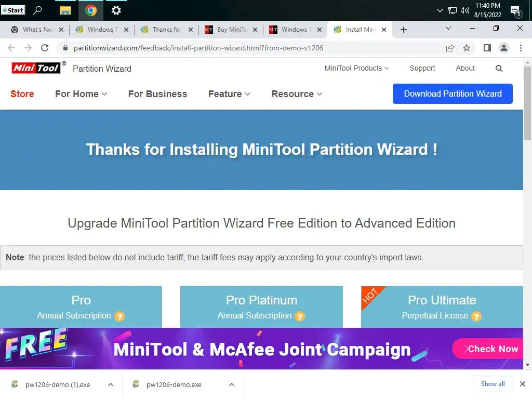Click the taskbar clock and date
Viewport: 532px width, 399px height.
click(x=487, y=10)
